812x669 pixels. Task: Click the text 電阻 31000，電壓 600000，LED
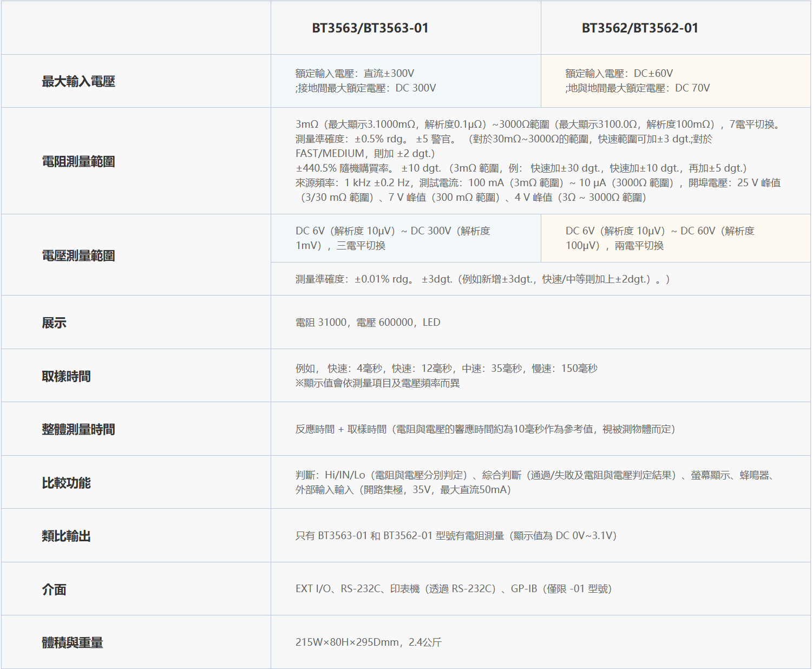click(368, 322)
